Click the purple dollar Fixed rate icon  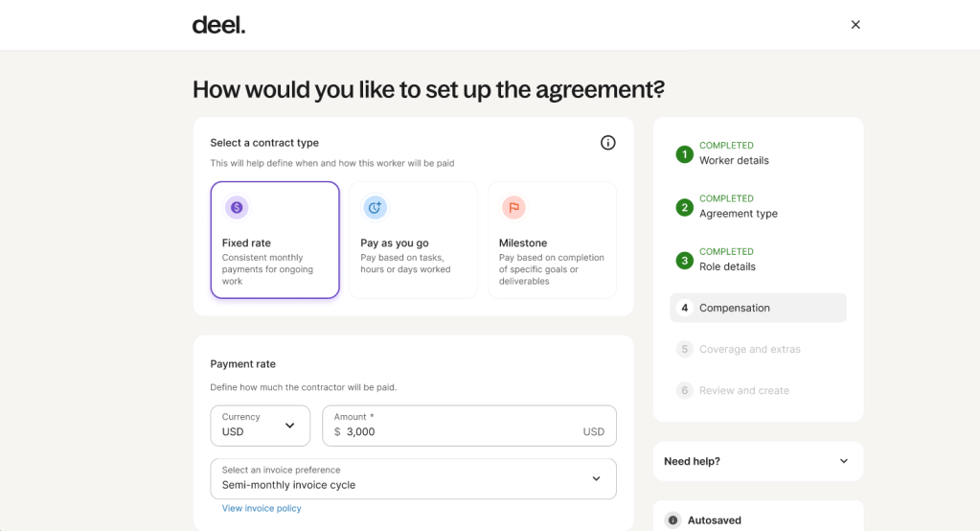(237, 207)
